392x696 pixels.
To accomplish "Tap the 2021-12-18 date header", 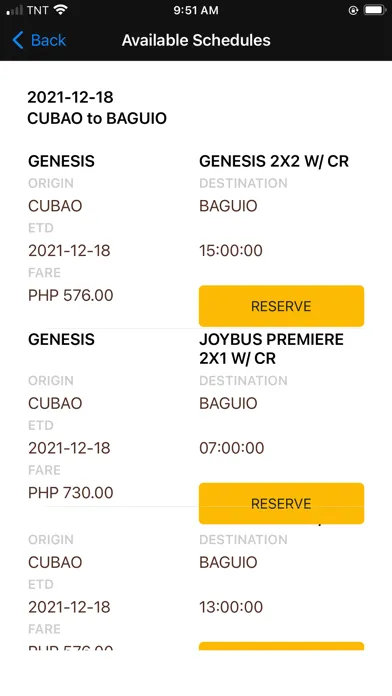I will [70, 97].
